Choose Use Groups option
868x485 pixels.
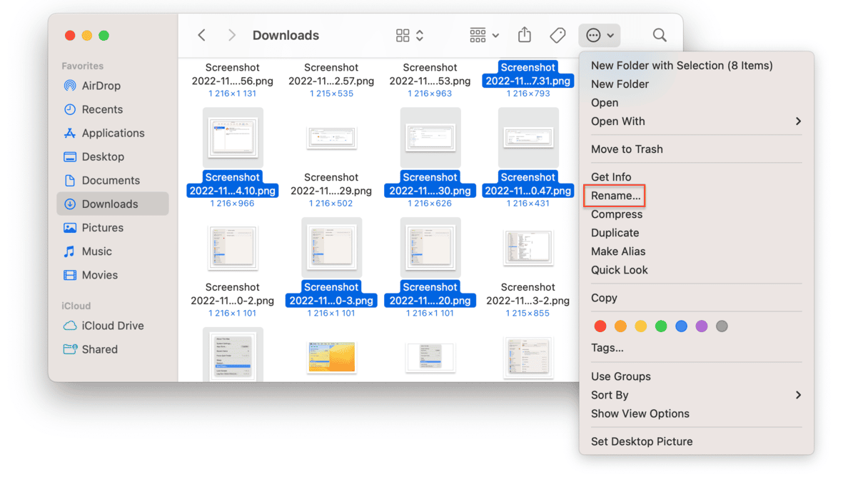pos(620,376)
